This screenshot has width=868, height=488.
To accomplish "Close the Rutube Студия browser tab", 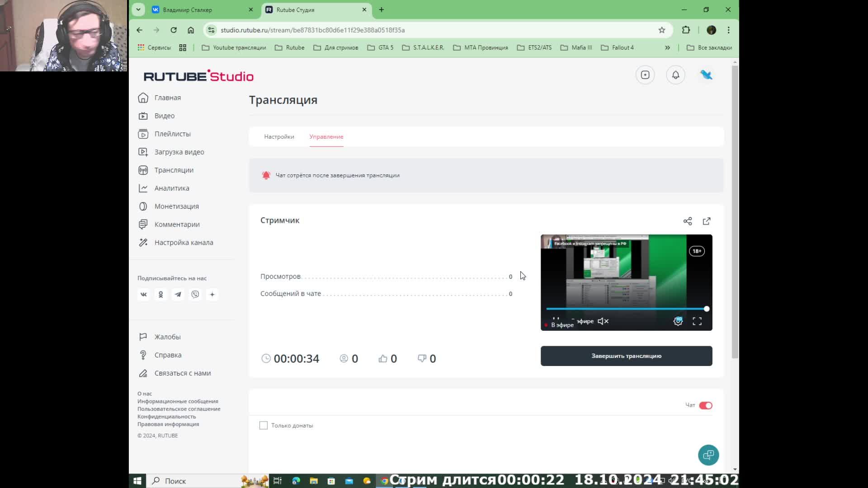I will [364, 9].
